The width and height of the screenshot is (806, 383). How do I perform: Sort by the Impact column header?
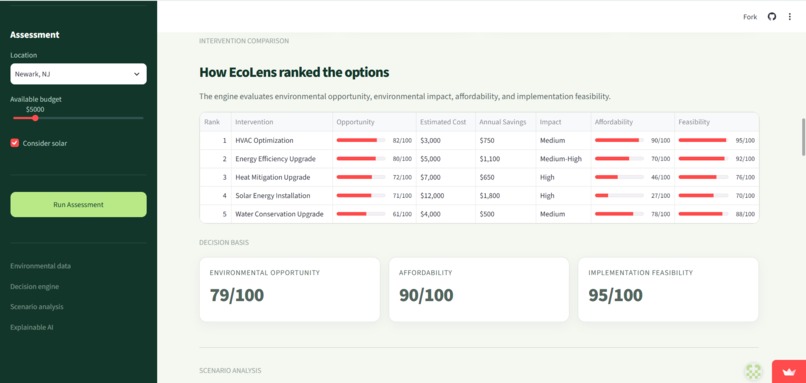563,122
